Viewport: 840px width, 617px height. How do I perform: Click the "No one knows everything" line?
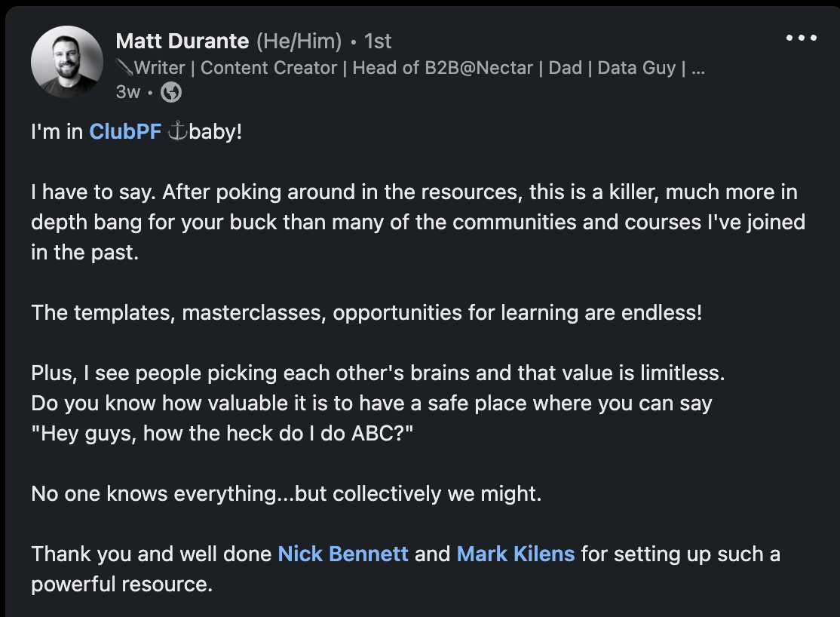[287, 494]
